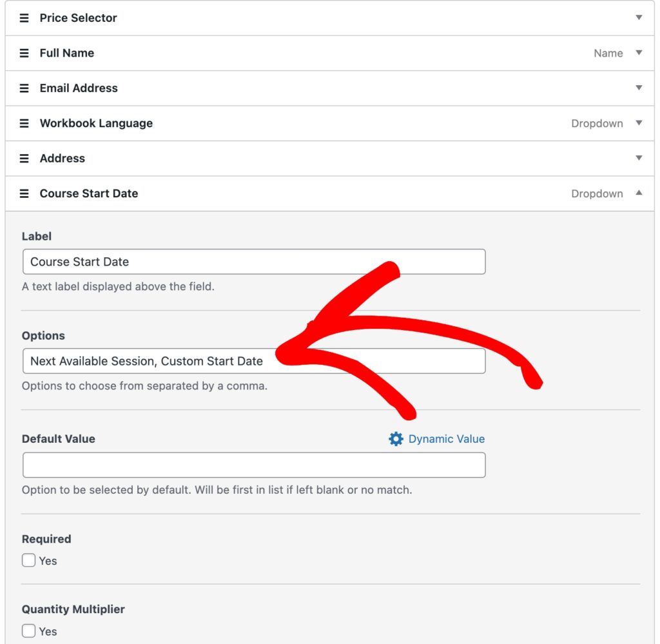Click drag handle icon beside Address

pos(24,159)
